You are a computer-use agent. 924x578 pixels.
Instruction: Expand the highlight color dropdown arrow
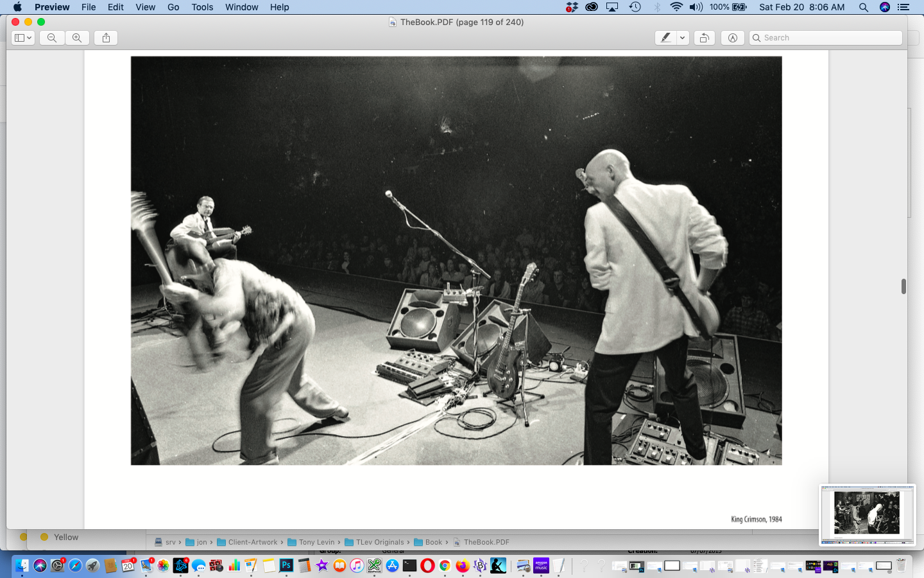tap(683, 38)
